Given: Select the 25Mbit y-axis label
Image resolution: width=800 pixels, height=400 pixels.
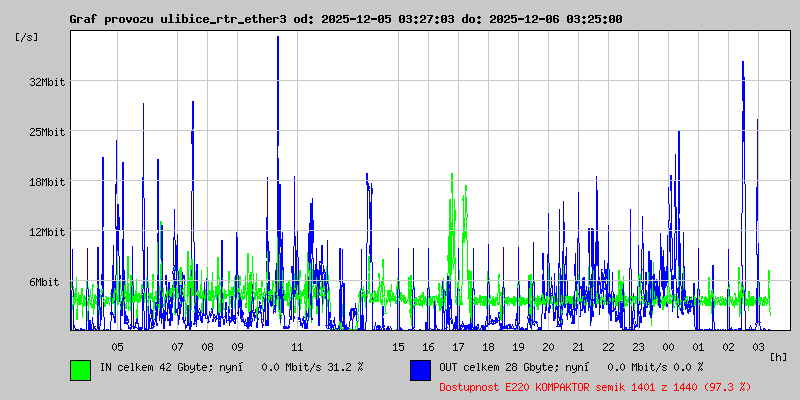Looking at the screenshot, I should coord(46,132).
